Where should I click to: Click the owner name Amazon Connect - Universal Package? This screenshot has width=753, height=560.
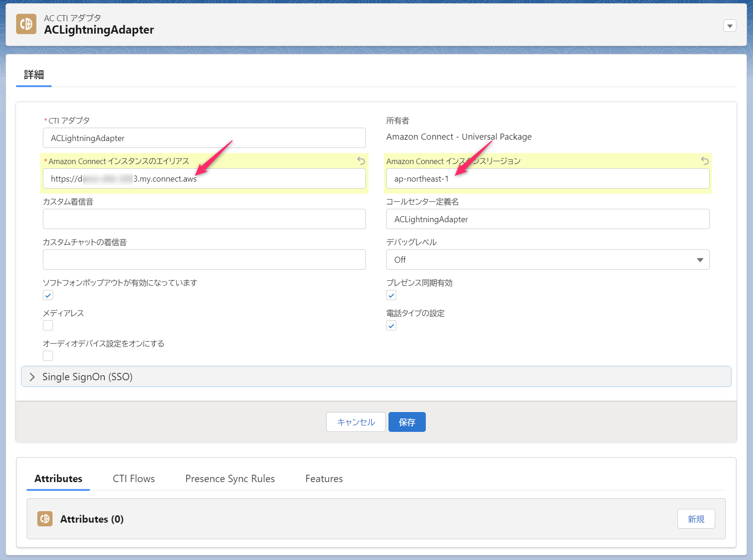tap(459, 136)
